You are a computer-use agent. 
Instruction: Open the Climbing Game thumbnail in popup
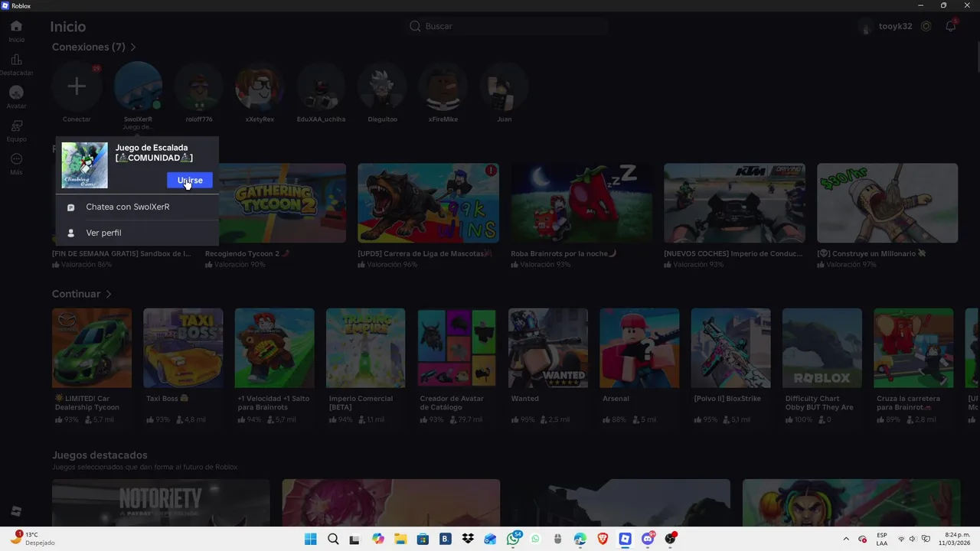(x=84, y=165)
